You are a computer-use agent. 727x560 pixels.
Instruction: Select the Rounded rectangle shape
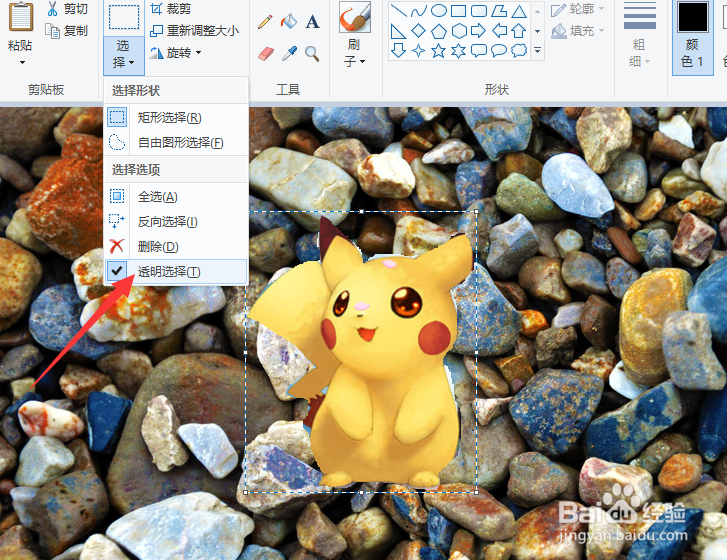478,11
